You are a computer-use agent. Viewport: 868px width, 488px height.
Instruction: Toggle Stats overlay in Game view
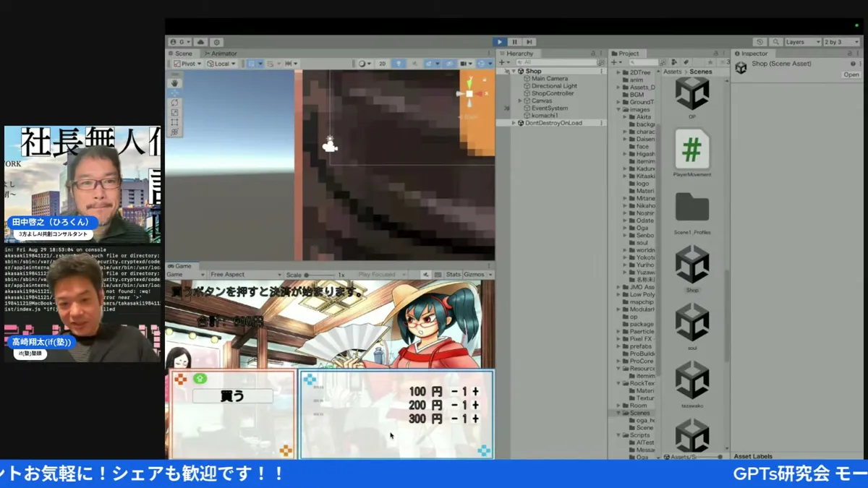pyautogui.click(x=453, y=275)
